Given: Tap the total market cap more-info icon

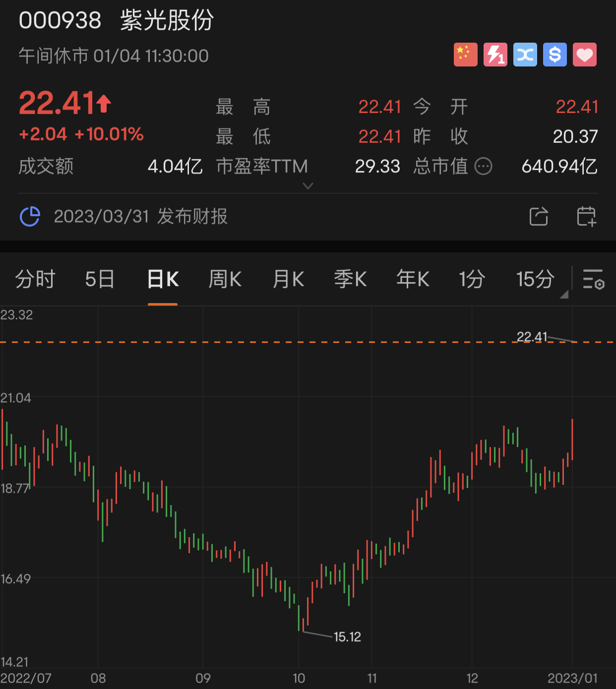Looking at the screenshot, I should (483, 166).
